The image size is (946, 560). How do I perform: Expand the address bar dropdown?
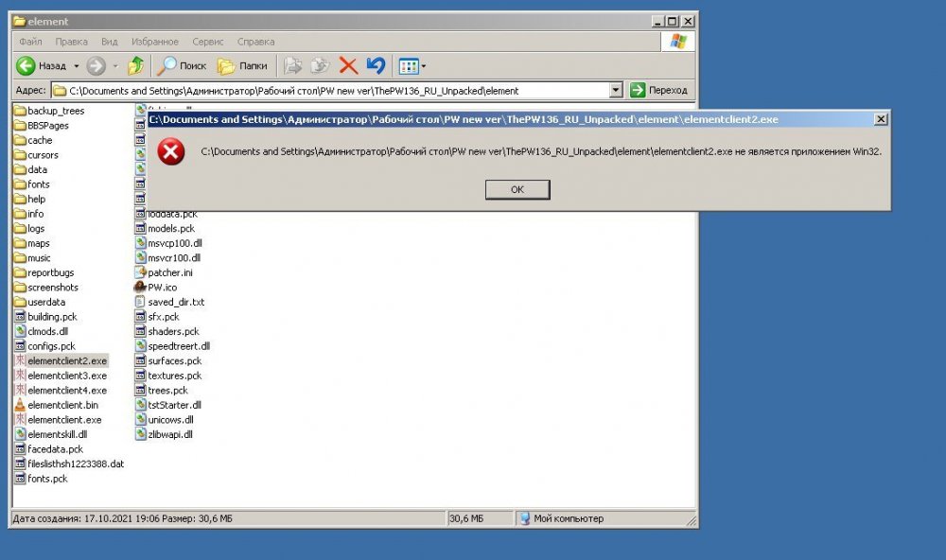tap(616, 91)
